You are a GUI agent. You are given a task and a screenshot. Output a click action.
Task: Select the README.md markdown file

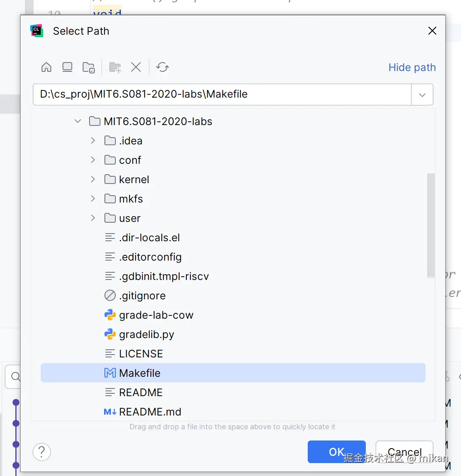point(150,412)
